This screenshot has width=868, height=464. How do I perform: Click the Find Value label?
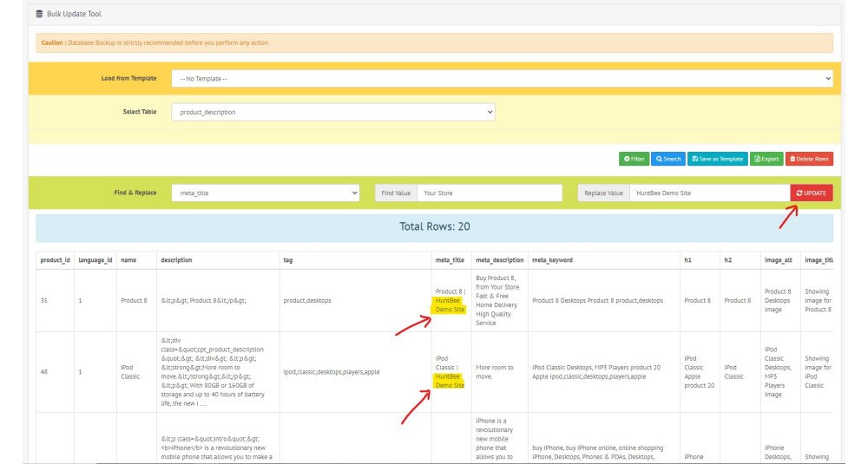click(396, 193)
